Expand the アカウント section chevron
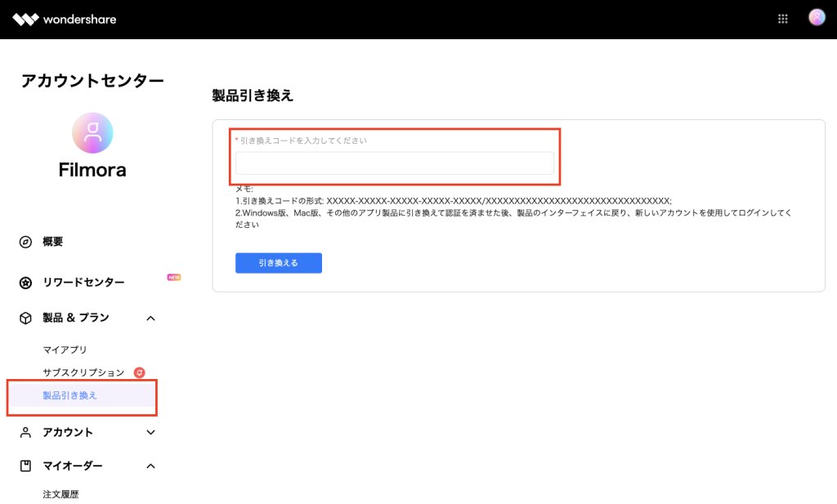The width and height of the screenshot is (837, 504). point(150,432)
